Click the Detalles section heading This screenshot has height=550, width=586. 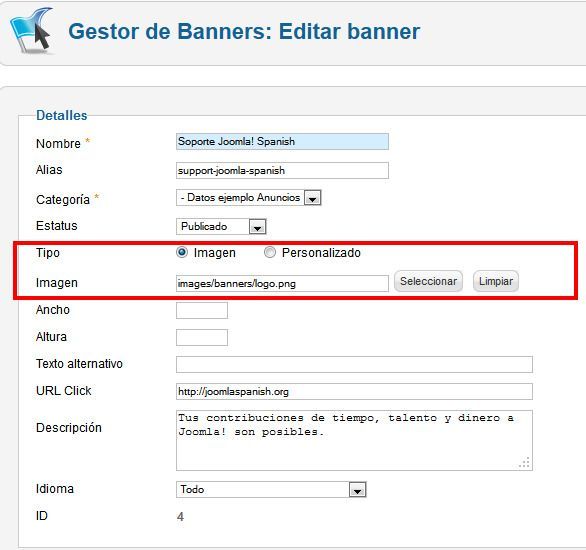(62, 115)
